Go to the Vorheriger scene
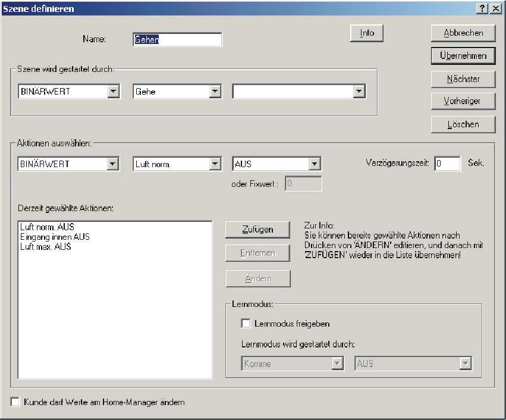Image resolution: width=506 pixels, height=420 pixels. [x=463, y=101]
